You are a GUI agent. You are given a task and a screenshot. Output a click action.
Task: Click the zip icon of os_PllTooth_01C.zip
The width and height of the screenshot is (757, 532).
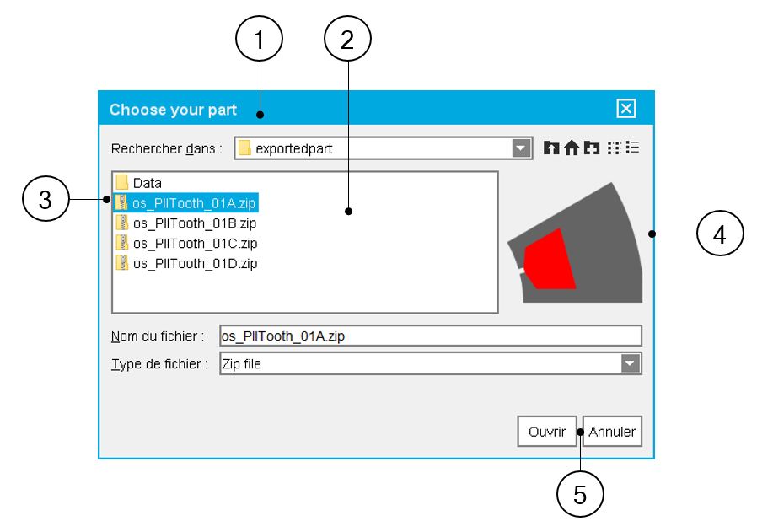[x=122, y=243]
